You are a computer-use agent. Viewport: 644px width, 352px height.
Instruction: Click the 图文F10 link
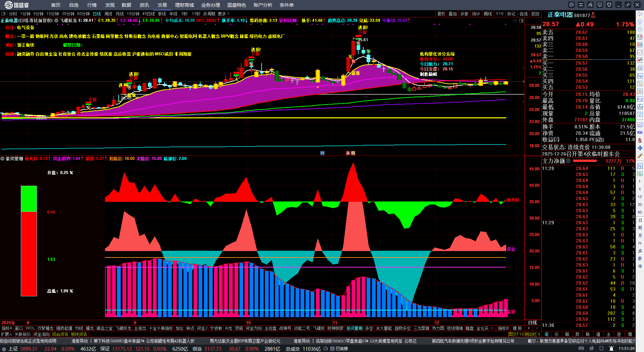(x=516, y=334)
